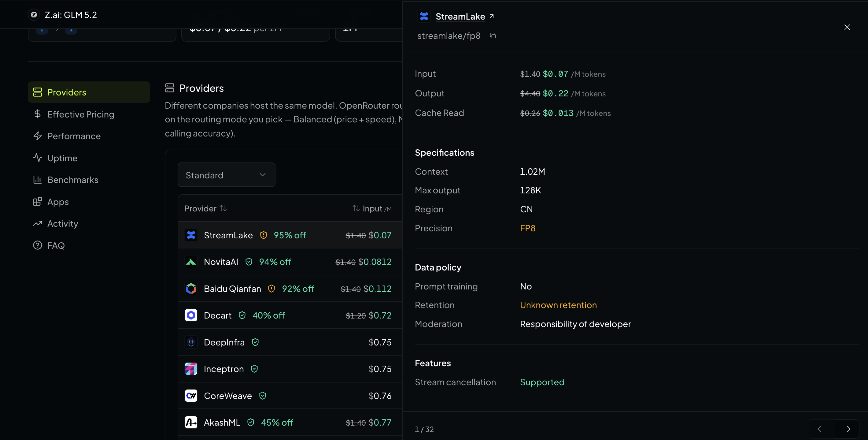The height and width of the screenshot is (440, 868).
Task: Click the Decart provider logo
Action: tap(191, 315)
